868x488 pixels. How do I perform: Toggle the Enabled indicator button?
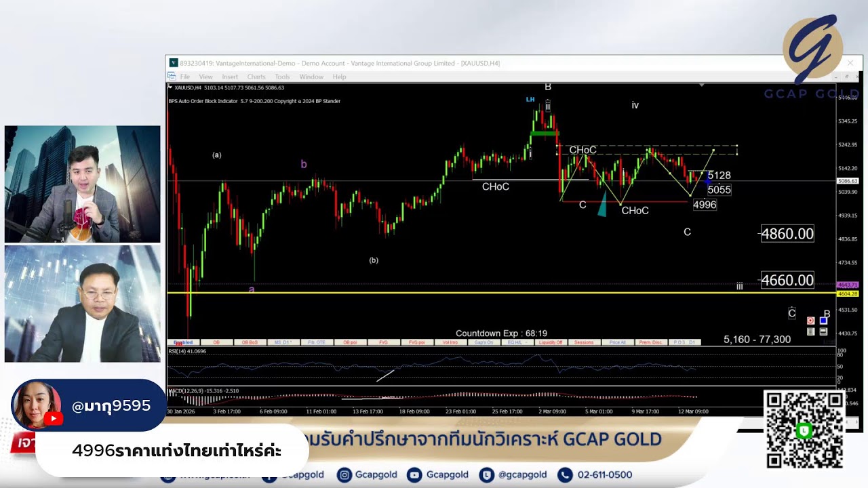(183, 342)
